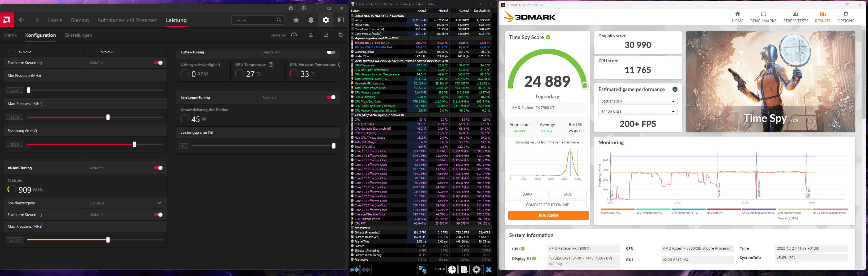Click HWiNFO network monitors icon
Screen dimensions: 868x276
pyautogui.click(x=422, y=269)
